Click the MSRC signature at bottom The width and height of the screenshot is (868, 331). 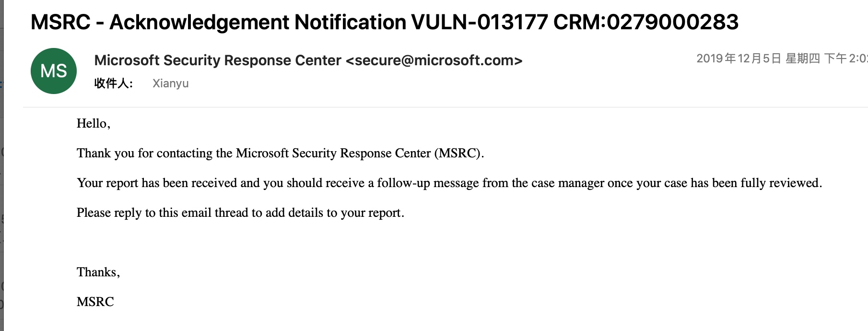coord(95,302)
